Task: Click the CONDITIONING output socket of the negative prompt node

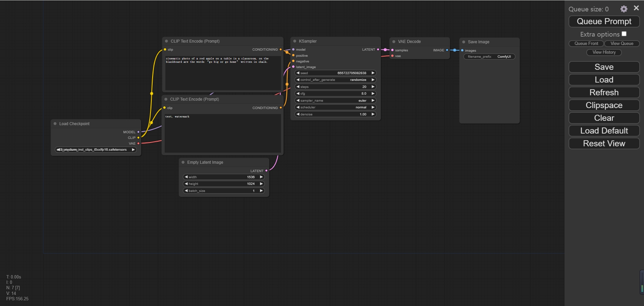Action: point(281,108)
